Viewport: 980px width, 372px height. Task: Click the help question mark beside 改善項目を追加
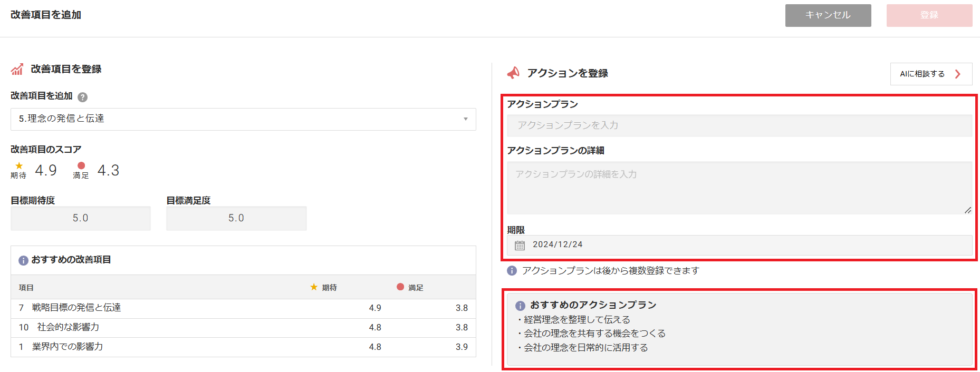pyautogui.click(x=82, y=97)
